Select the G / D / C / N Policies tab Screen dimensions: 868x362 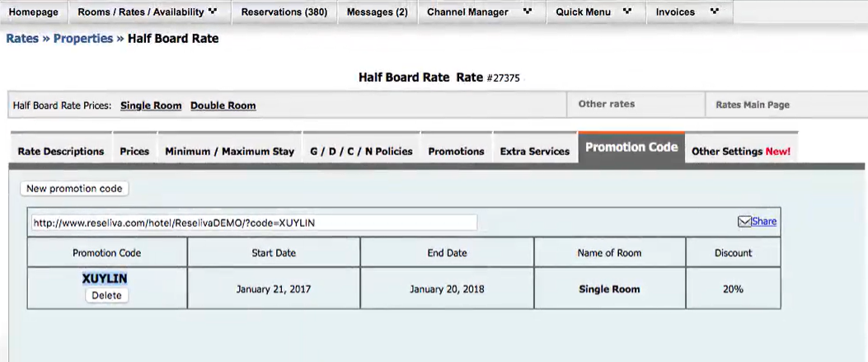pos(361,152)
